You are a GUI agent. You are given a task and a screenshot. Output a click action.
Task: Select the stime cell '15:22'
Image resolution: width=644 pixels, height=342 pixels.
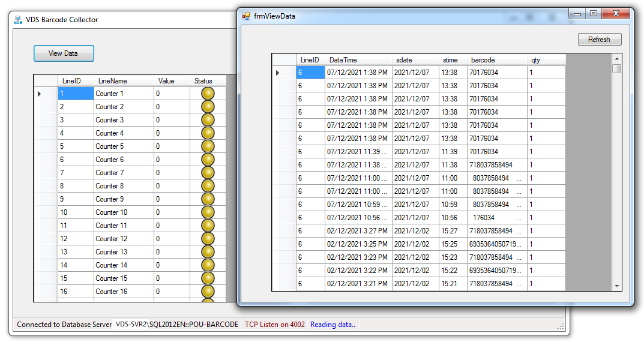click(x=453, y=271)
